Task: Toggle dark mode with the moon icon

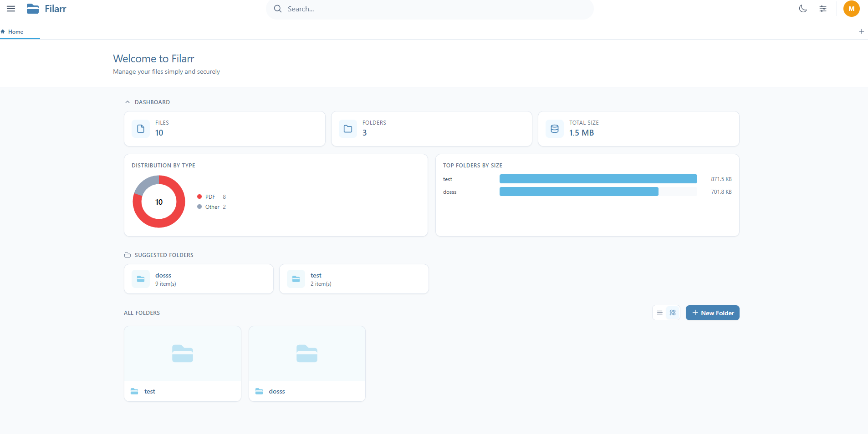Action: pyautogui.click(x=803, y=9)
